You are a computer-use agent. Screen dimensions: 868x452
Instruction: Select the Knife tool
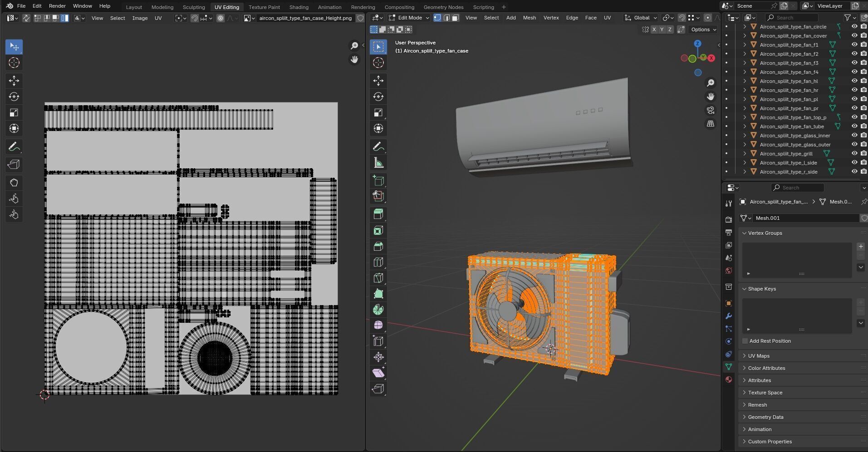point(378,278)
